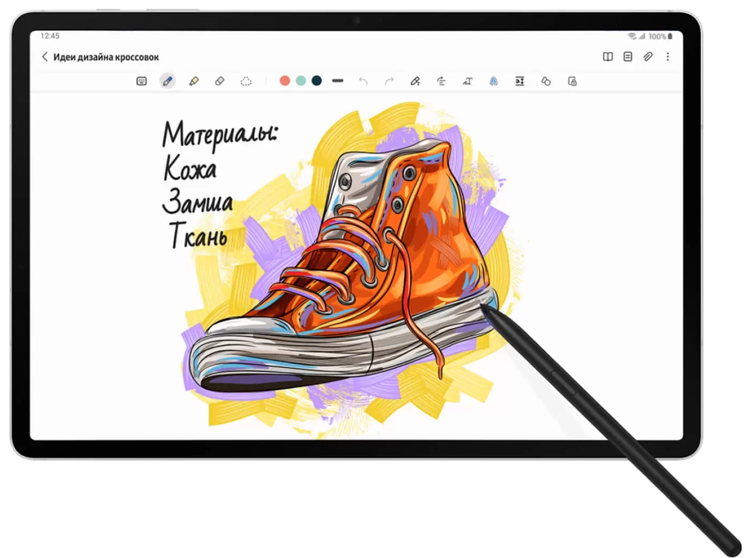Attach a file with the paperclip icon
This screenshot has width=756, height=558.
[x=648, y=57]
